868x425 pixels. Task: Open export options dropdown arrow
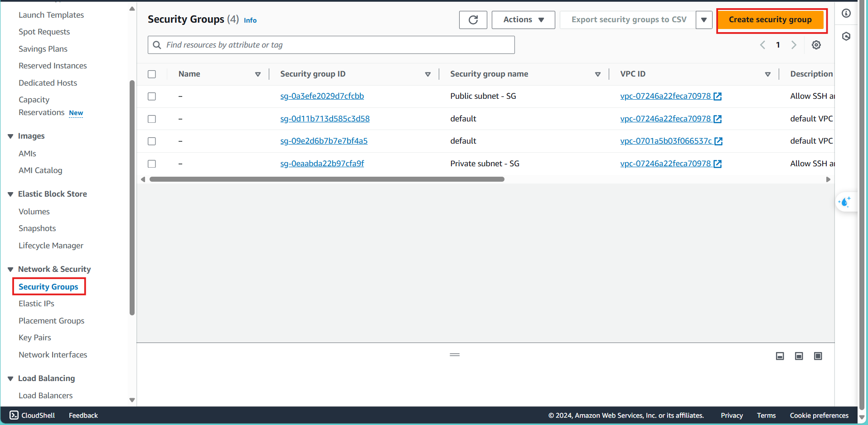point(704,20)
